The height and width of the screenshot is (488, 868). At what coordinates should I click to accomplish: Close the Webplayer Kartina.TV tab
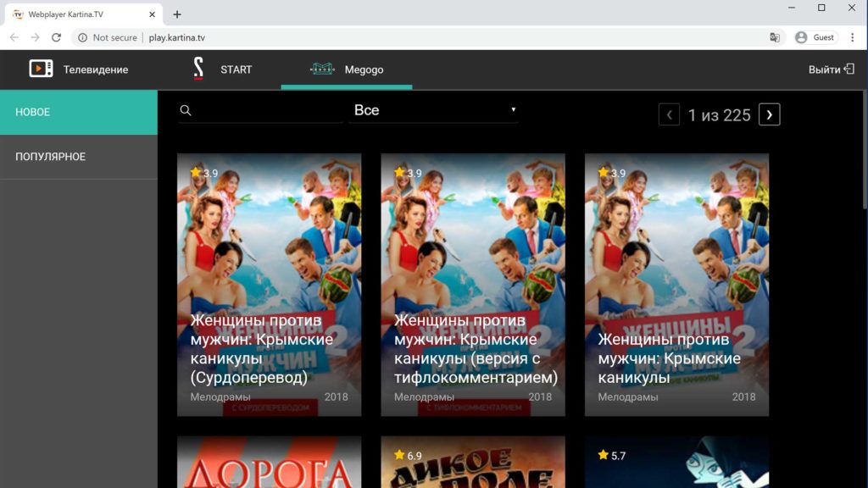click(152, 14)
